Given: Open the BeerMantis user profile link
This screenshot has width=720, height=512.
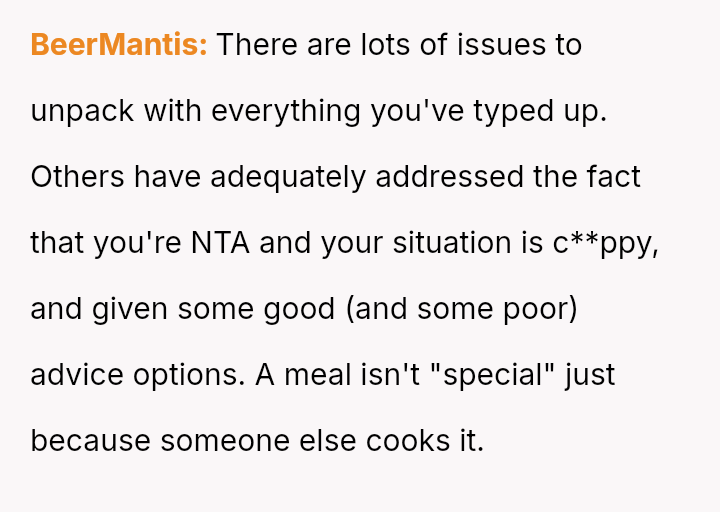Looking at the screenshot, I should click(x=119, y=45).
